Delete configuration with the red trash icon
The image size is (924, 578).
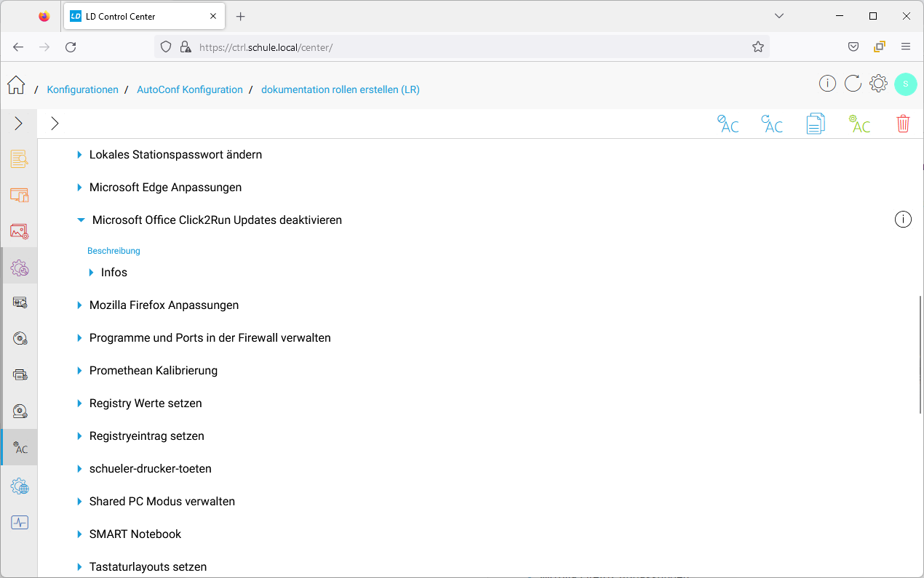tap(903, 124)
